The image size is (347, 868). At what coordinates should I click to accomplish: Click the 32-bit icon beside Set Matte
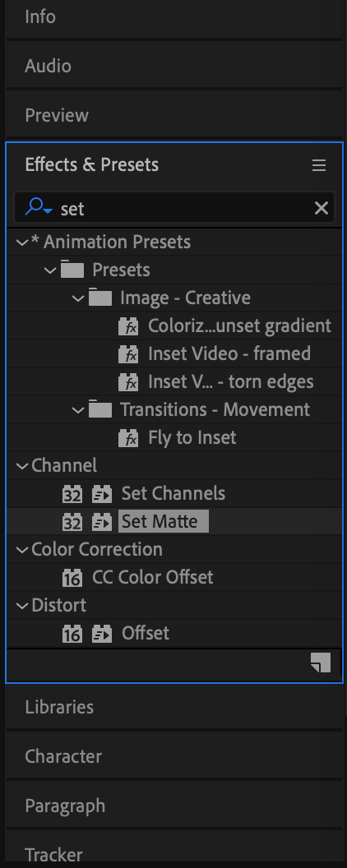coord(72,522)
